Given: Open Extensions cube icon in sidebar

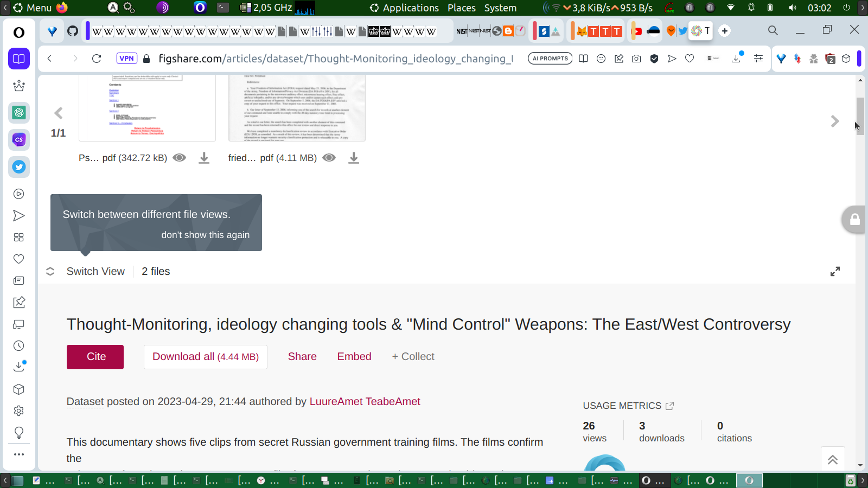Looking at the screenshot, I should (x=19, y=389).
